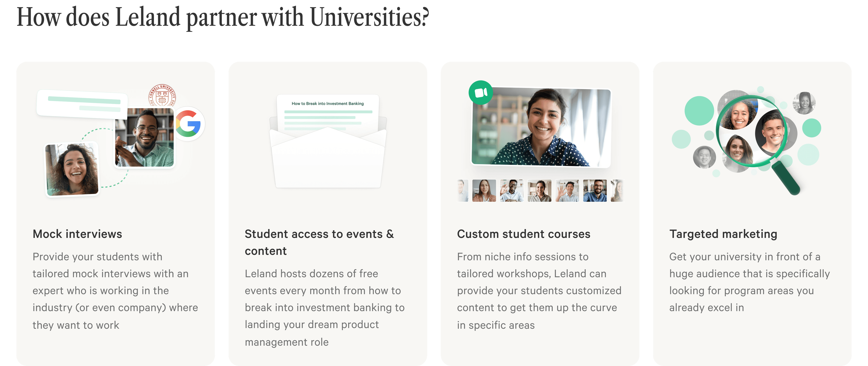
Task: Open the Targeted marketing heading
Action: coord(723,234)
